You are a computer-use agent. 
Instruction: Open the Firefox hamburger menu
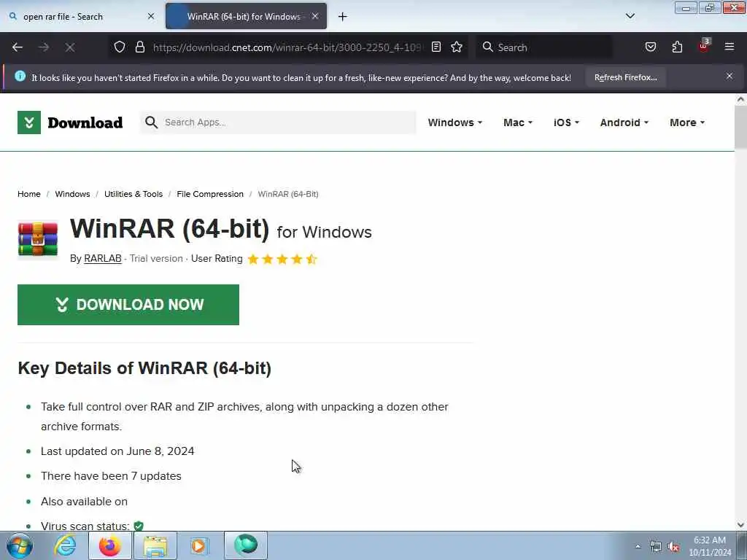click(729, 47)
